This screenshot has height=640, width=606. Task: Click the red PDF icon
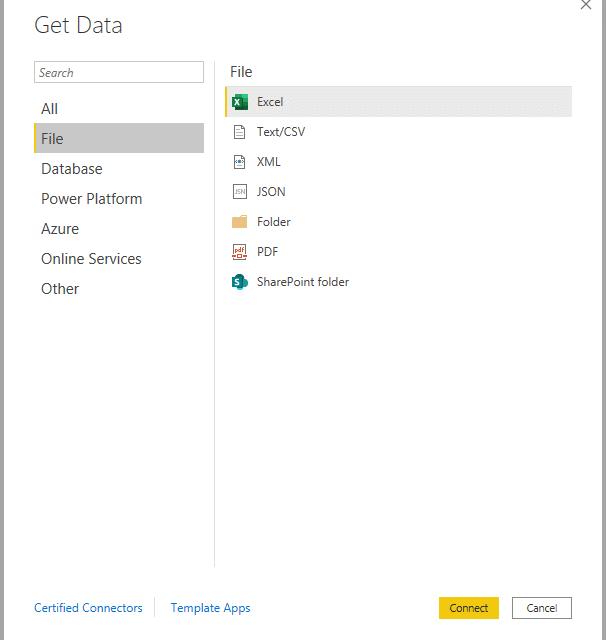240,252
